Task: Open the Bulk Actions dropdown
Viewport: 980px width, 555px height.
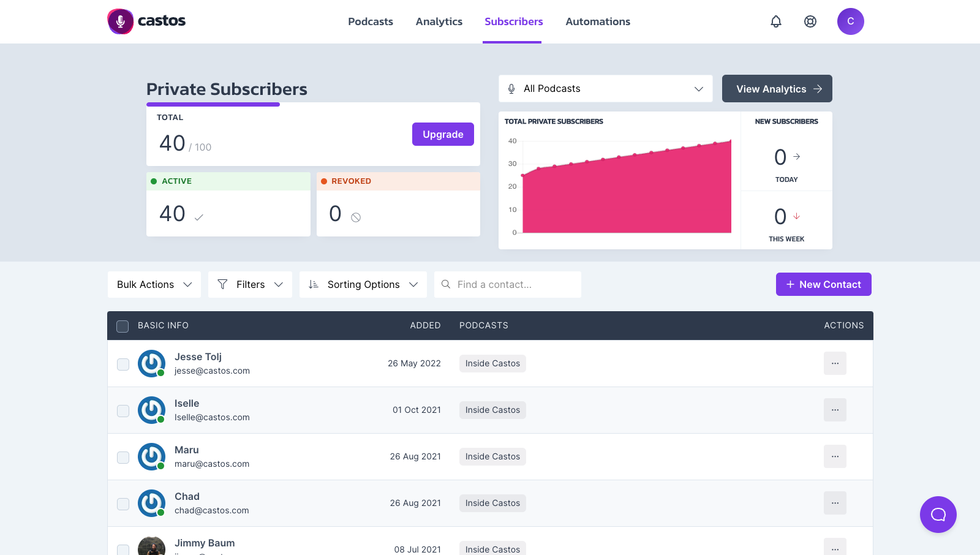Action: point(154,284)
